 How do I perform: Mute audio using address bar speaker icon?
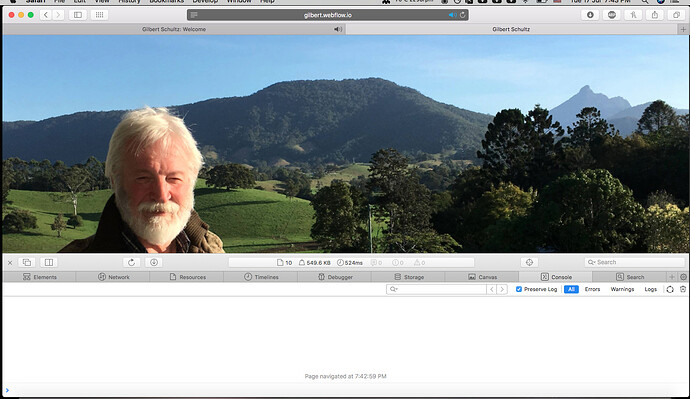coord(452,15)
